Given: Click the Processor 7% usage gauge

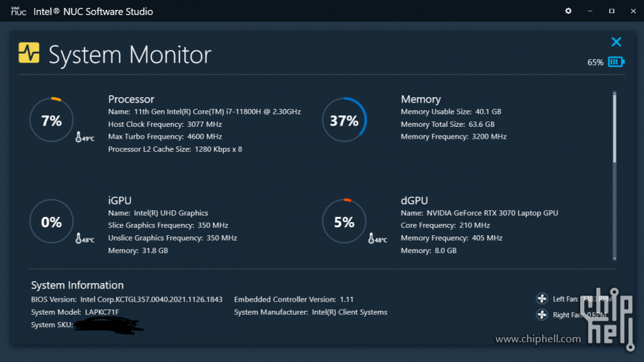Looking at the screenshot, I should [51, 120].
